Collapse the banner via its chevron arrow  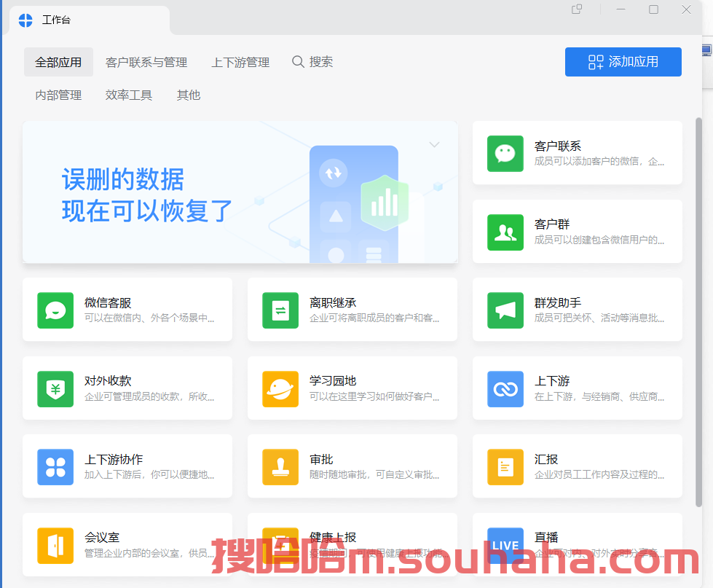pyautogui.click(x=434, y=145)
